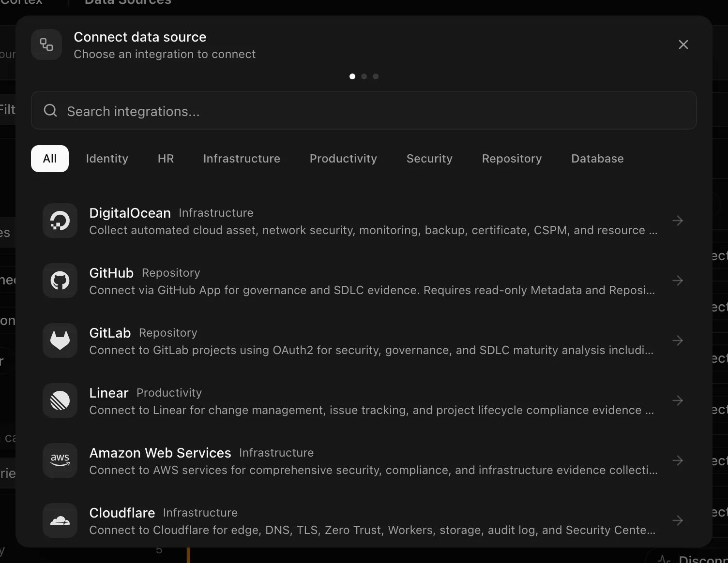Click 'Choose an integration to connect' subtitle
This screenshot has height=563, width=728.
tap(165, 54)
